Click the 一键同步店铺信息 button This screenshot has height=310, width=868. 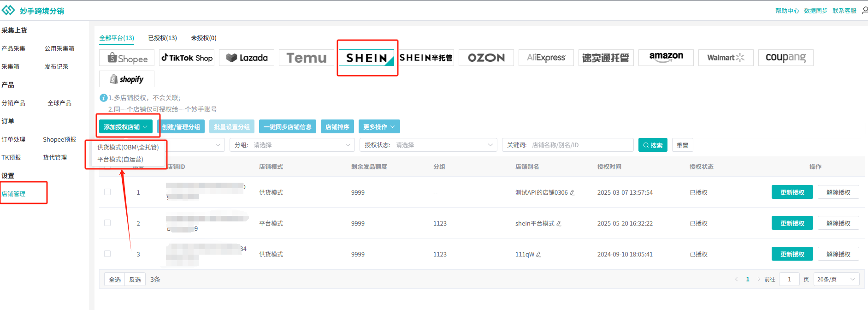(x=288, y=127)
